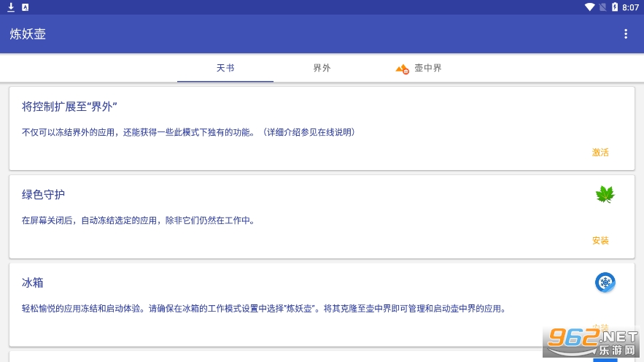Switch to the 界外 tab
This screenshot has width=644, height=362.
[322, 68]
